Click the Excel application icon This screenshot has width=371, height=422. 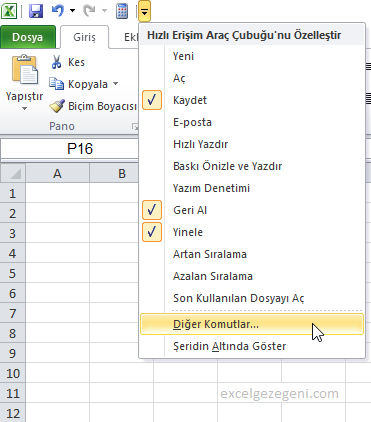click(9, 11)
